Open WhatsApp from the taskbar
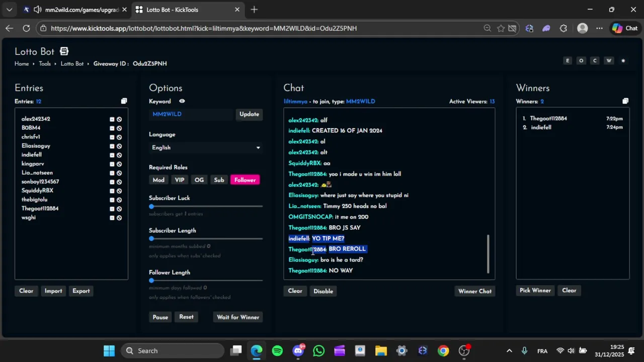 318,350
